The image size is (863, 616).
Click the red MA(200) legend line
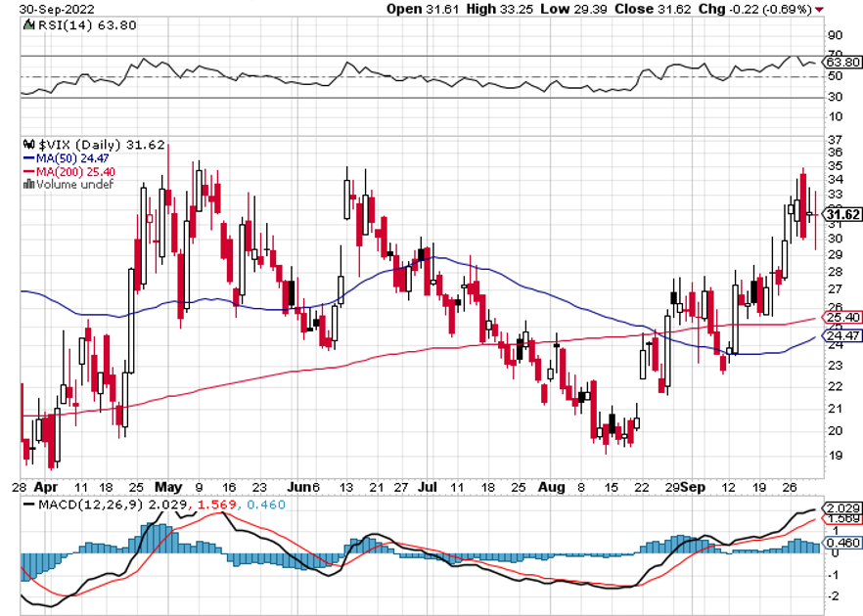[x=28, y=170]
